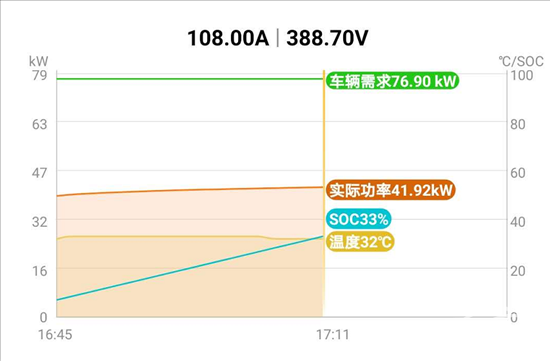Image resolution: width=550 pixels, height=361 pixels.
Task: Select the yellow temperature 32℃ badge
Action: point(360,242)
